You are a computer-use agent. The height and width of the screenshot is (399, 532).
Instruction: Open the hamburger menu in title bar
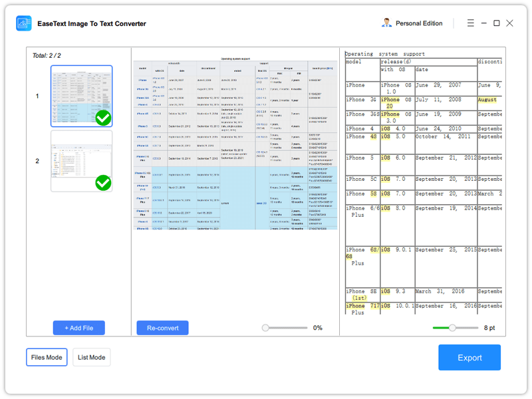[x=471, y=23]
